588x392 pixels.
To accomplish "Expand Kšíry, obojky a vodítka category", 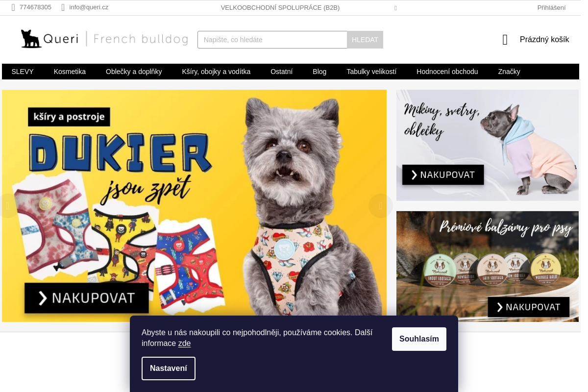I will tap(216, 72).
